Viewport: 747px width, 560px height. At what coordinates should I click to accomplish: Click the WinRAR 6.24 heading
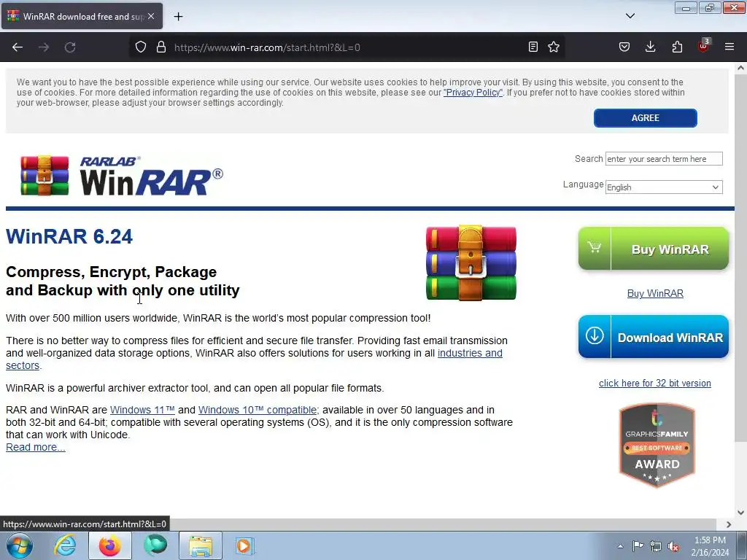point(69,237)
